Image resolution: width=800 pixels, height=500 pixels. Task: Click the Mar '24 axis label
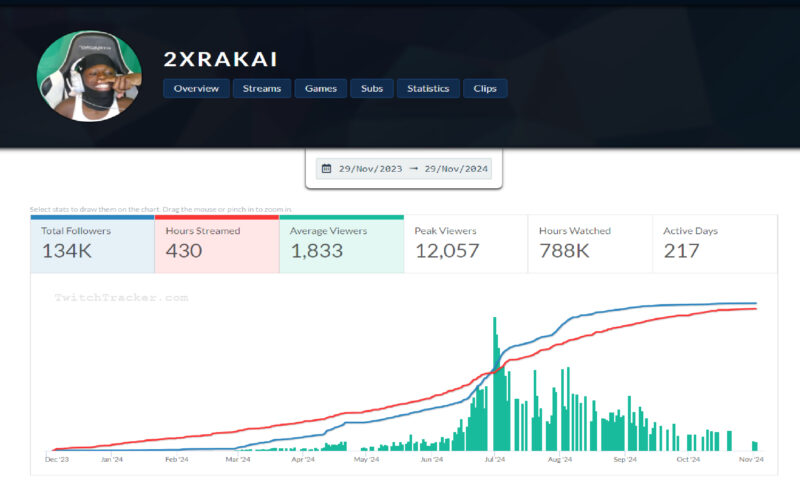point(238,459)
